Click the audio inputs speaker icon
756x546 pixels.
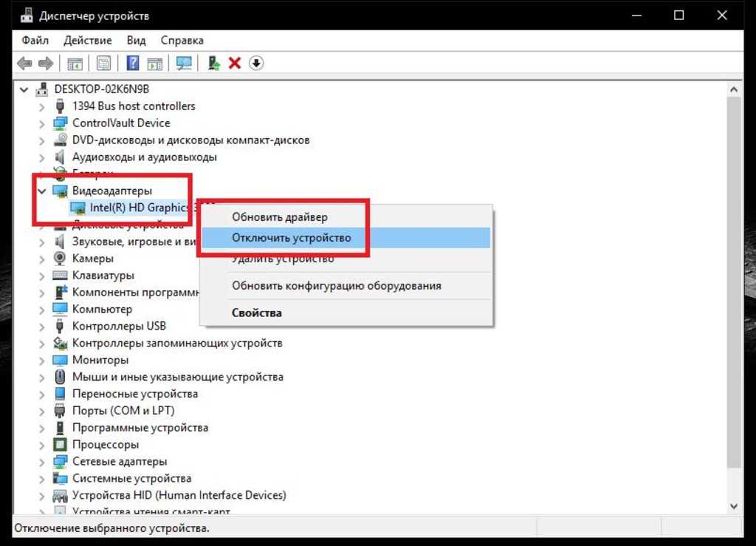point(60,157)
